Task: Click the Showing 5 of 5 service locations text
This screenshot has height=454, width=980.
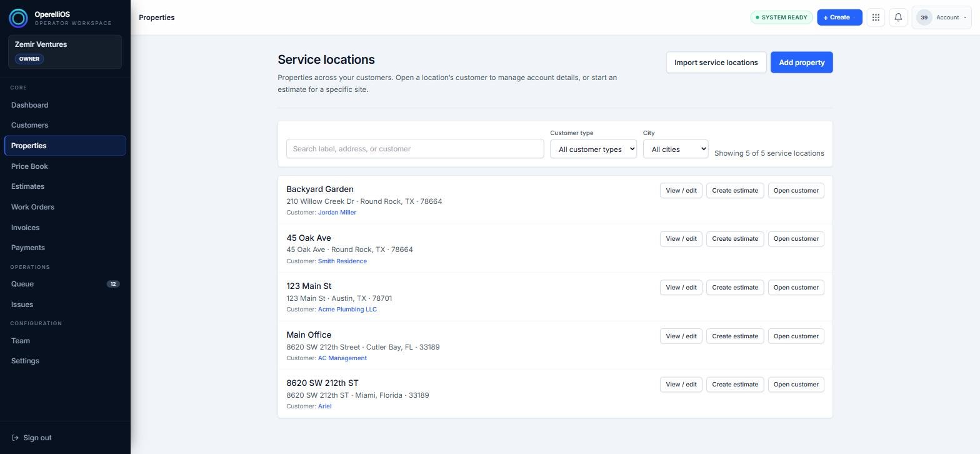Action: pos(769,153)
